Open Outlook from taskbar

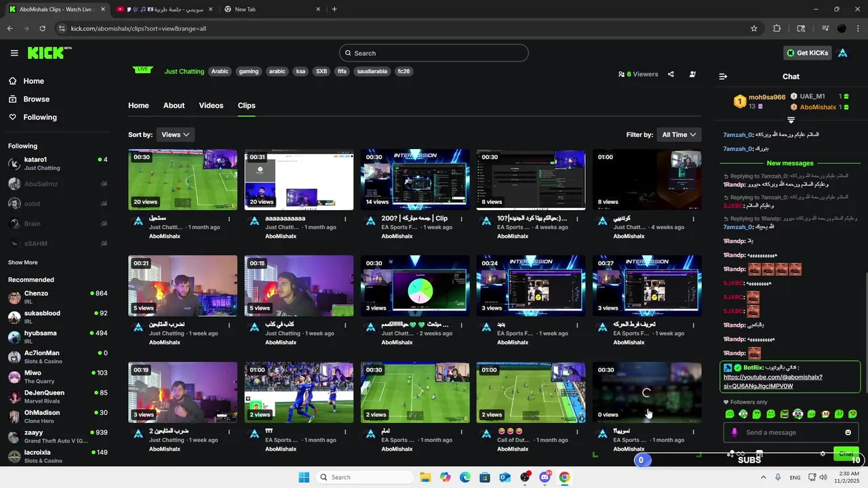tap(505, 477)
